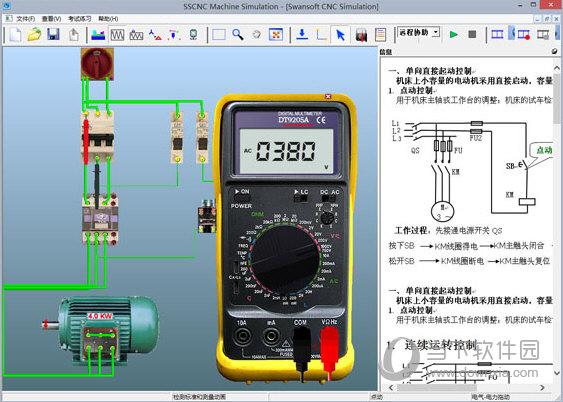Click the blue node with red triangle icon
The image size is (563, 402).
155,35
